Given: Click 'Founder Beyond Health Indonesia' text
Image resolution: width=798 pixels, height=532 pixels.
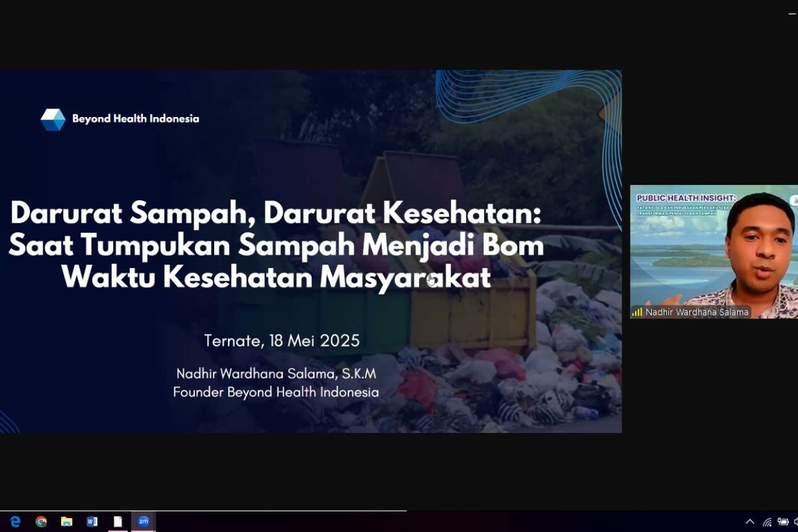Looking at the screenshot, I should coord(276,392).
